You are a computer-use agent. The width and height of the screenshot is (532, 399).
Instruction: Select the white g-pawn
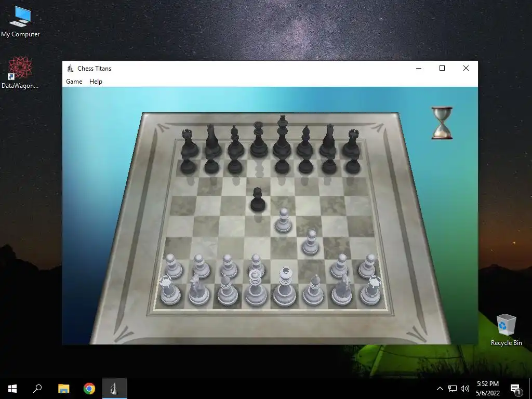pos(339,267)
